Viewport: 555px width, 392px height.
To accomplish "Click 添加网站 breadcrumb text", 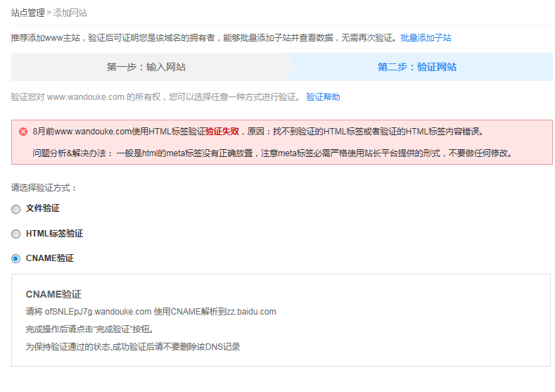I will tap(70, 13).
